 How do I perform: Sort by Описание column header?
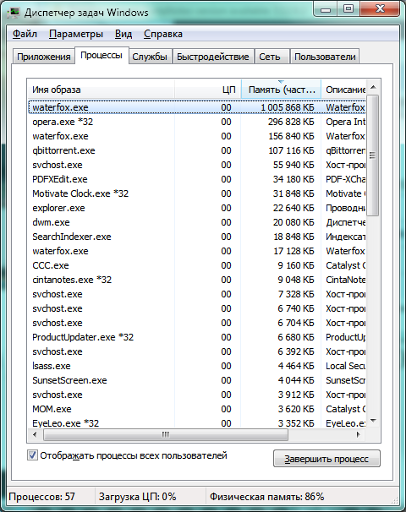(x=344, y=90)
